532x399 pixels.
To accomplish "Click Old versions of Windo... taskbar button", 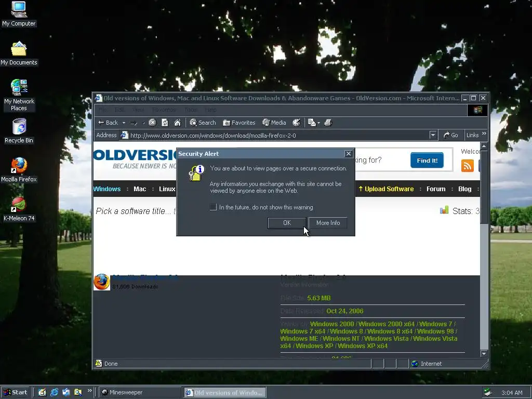I will (225, 393).
